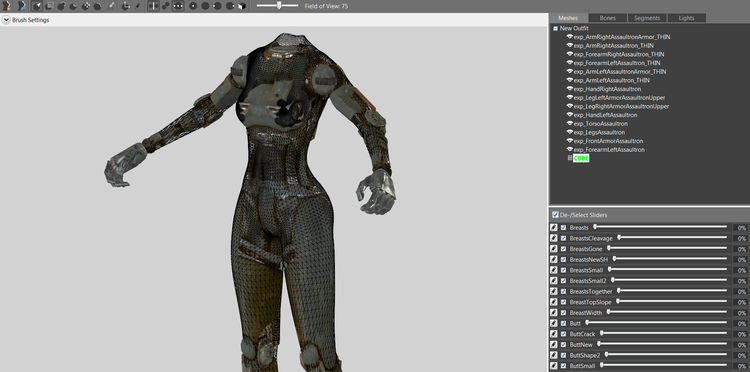Click the edit pencil for BreastsSmall2

553,280
